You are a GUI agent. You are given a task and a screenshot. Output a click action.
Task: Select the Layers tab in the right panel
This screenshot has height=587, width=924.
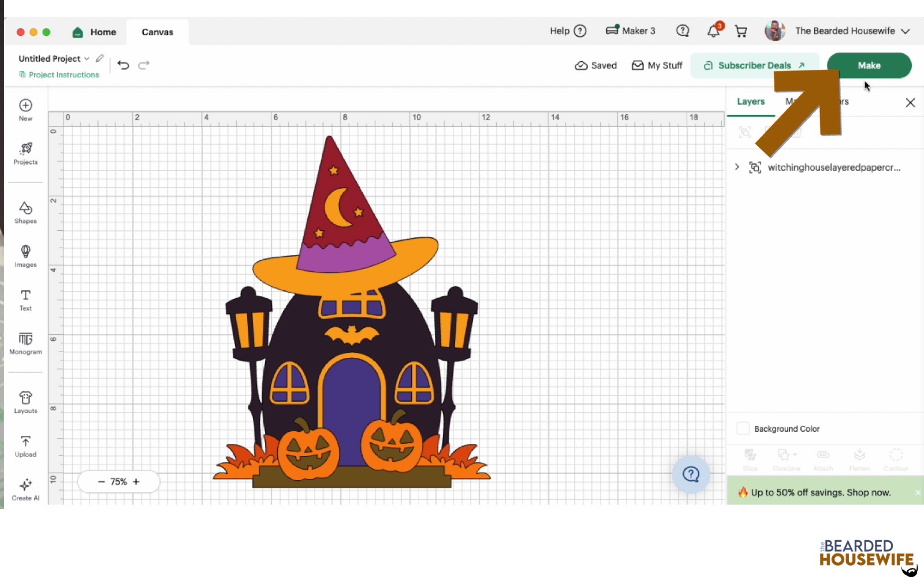point(751,102)
